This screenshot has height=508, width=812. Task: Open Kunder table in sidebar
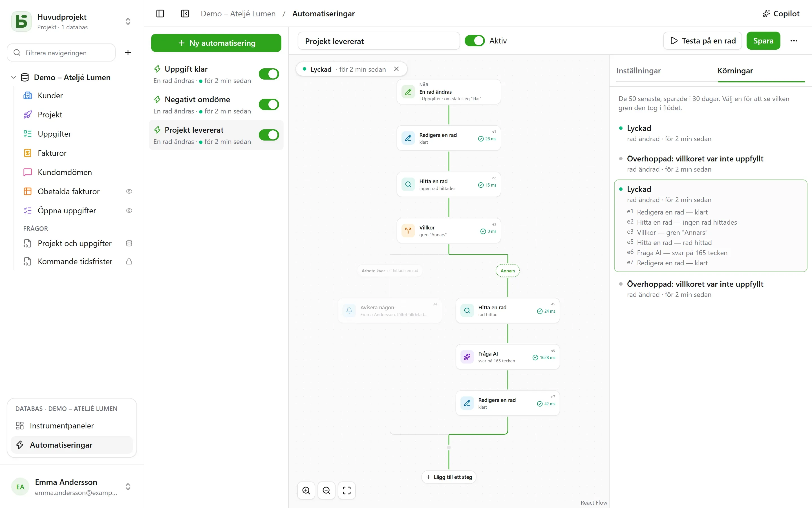click(x=77, y=95)
